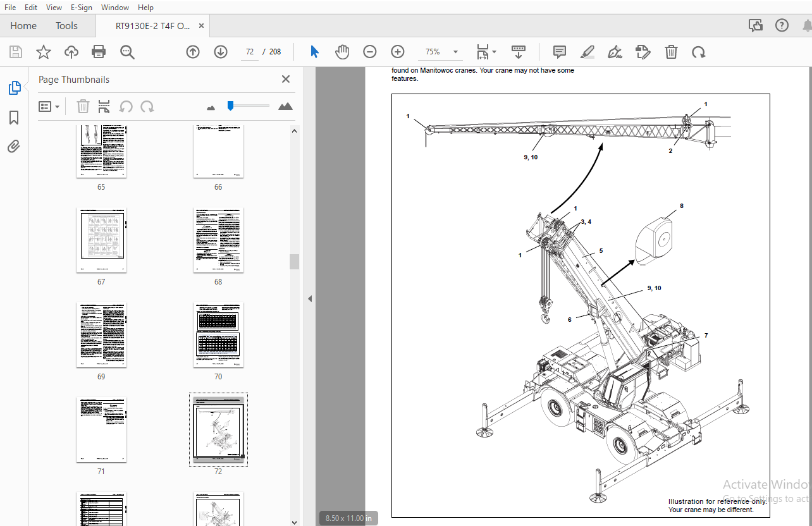
Task: Select page 66 thumbnail
Action: [x=218, y=151]
